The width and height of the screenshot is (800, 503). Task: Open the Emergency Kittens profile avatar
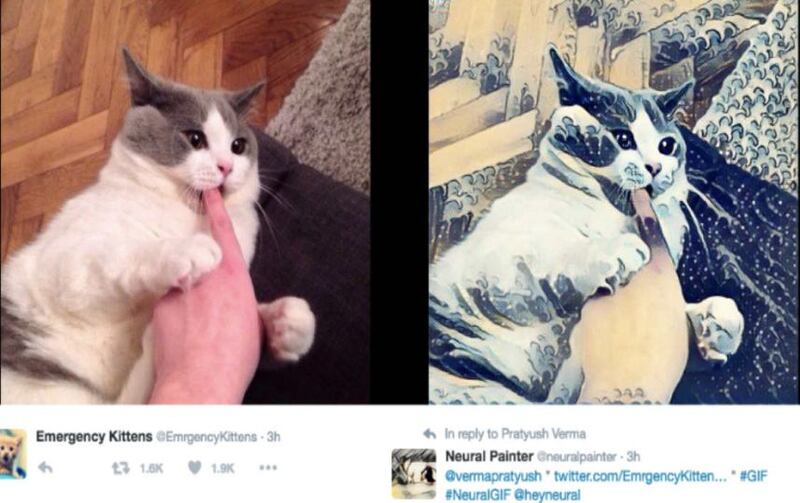click(x=13, y=454)
